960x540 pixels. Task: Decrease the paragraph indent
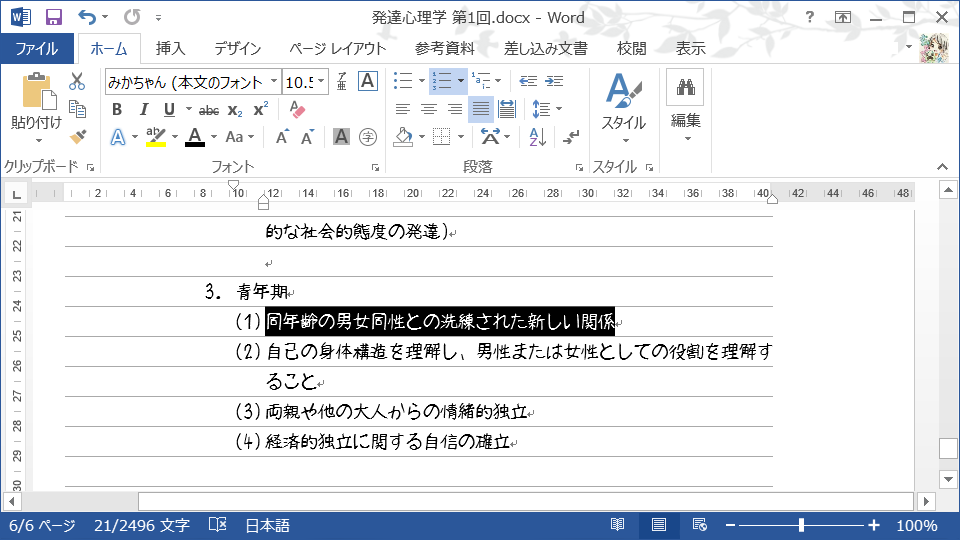[x=528, y=81]
